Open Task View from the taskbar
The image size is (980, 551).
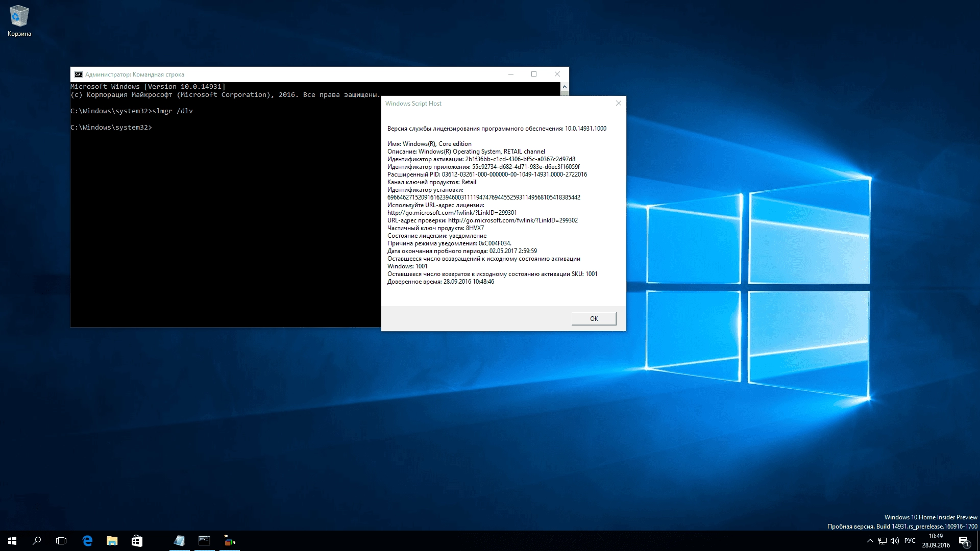tap(61, 541)
